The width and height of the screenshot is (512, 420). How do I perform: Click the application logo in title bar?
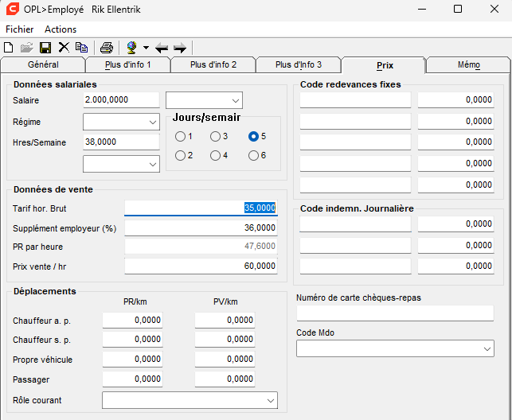pyautogui.click(x=13, y=9)
